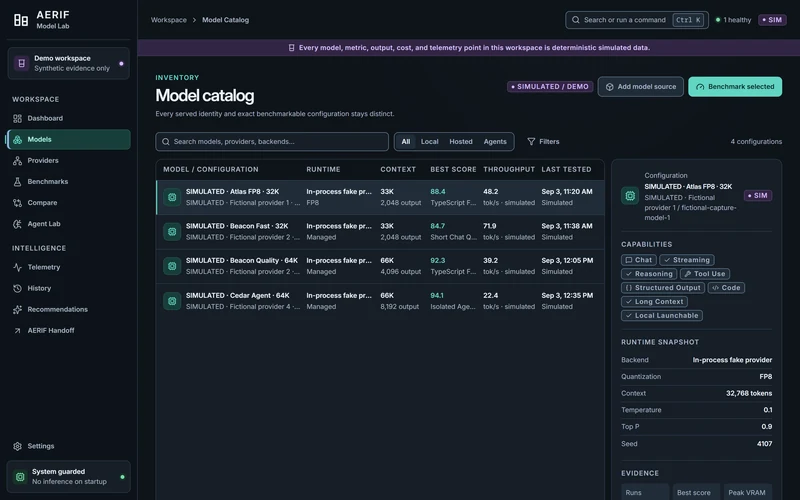This screenshot has width=800, height=500.
Task: Click the SIMULATED / DEMO badge
Action: [x=550, y=87]
